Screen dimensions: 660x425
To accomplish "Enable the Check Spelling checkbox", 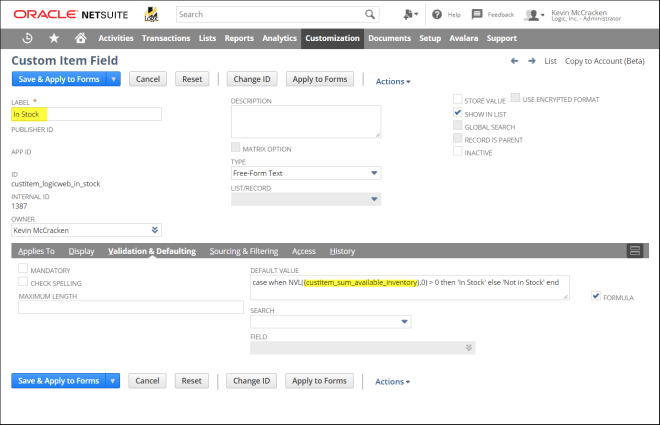I will (23, 282).
